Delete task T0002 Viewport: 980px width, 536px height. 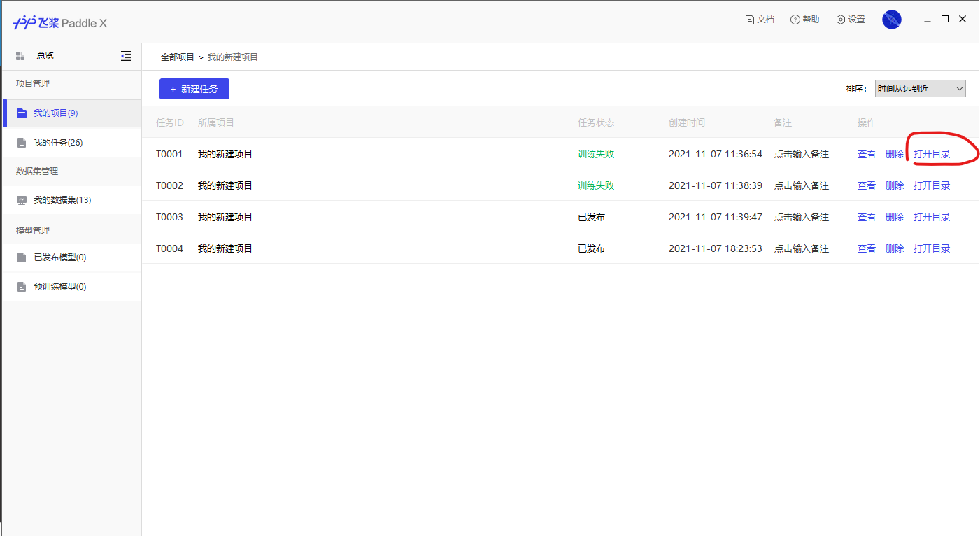click(x=894, y=185)
